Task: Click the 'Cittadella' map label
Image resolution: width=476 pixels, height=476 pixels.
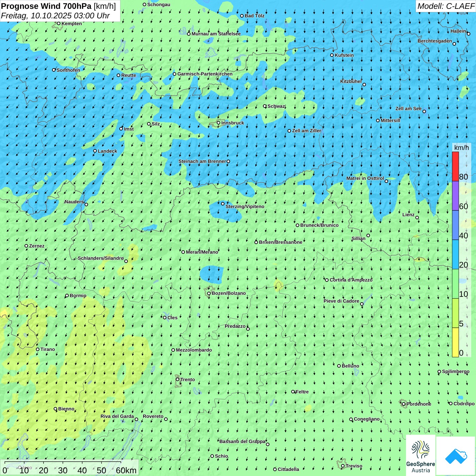Action: 288,469
